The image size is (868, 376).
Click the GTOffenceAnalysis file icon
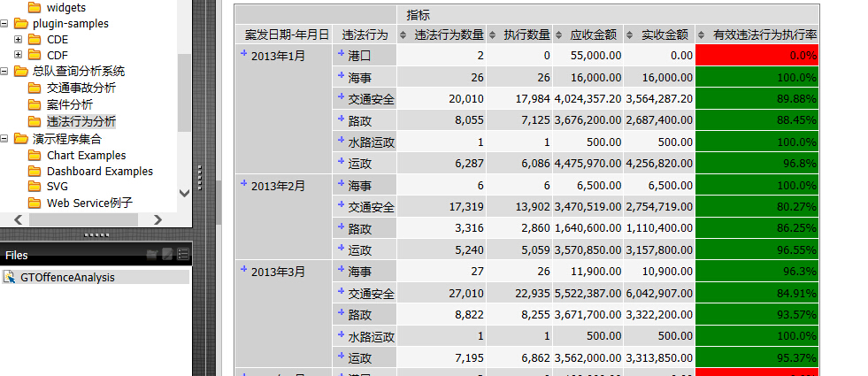(x=10, y=277)
